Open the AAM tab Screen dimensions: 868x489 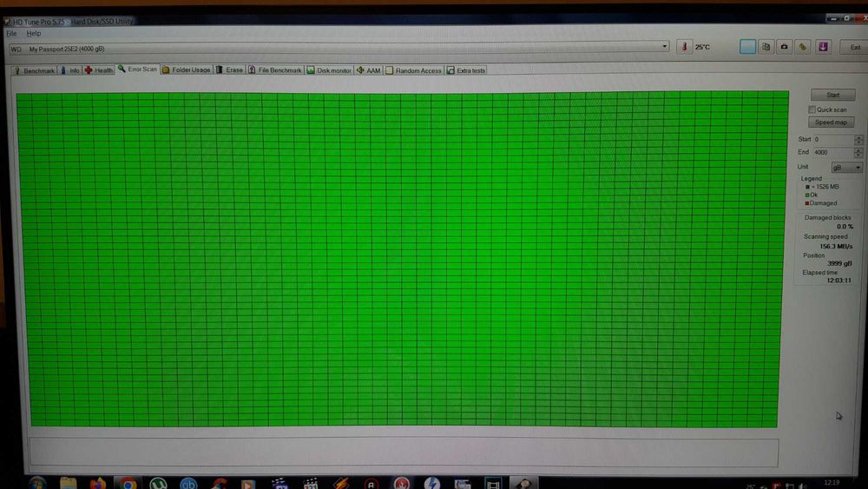369,70
